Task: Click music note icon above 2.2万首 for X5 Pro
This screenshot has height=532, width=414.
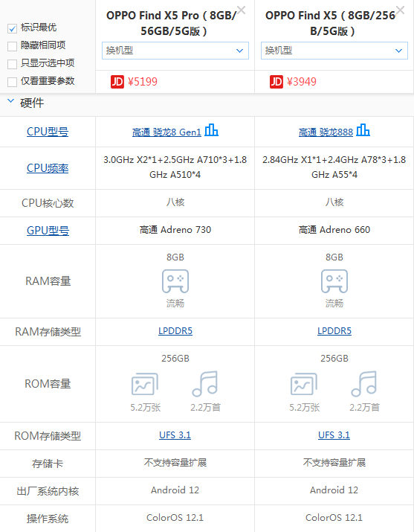Action: 205,384
